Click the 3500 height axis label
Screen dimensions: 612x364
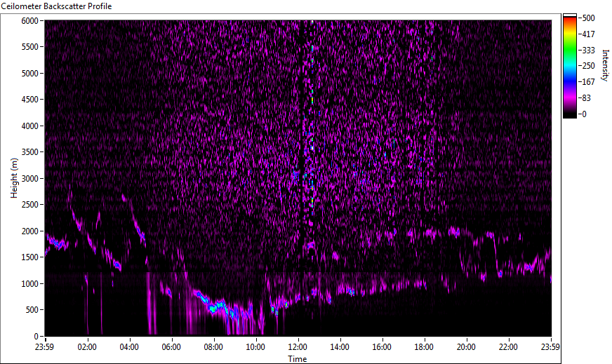(30, 152)
